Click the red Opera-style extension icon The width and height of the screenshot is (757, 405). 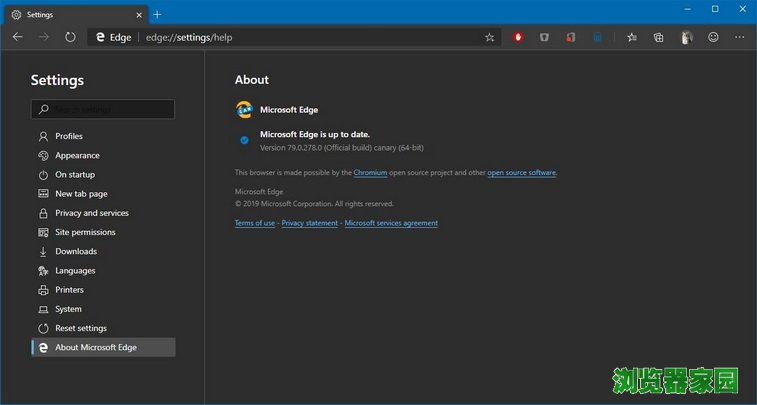pos(518,37)
